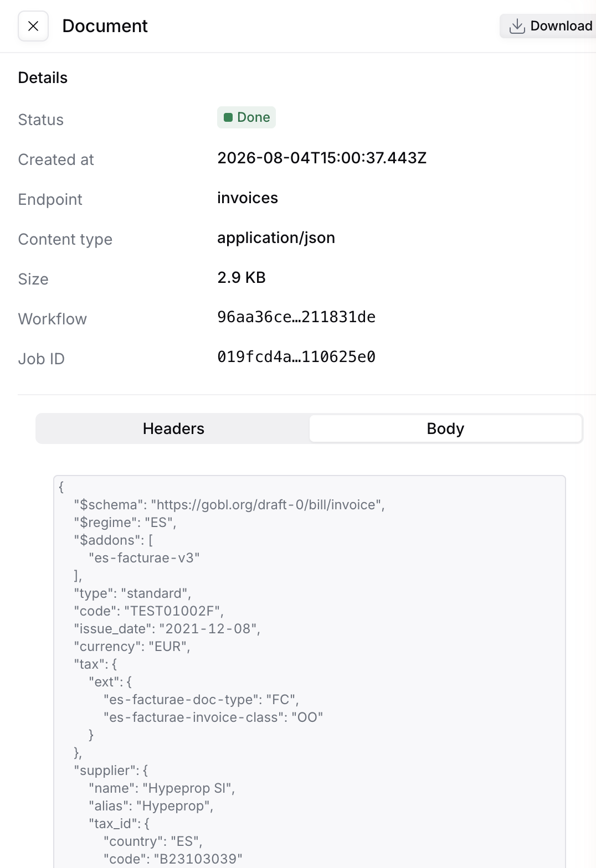Click the "$regime": "ES" line

(125, 523)
